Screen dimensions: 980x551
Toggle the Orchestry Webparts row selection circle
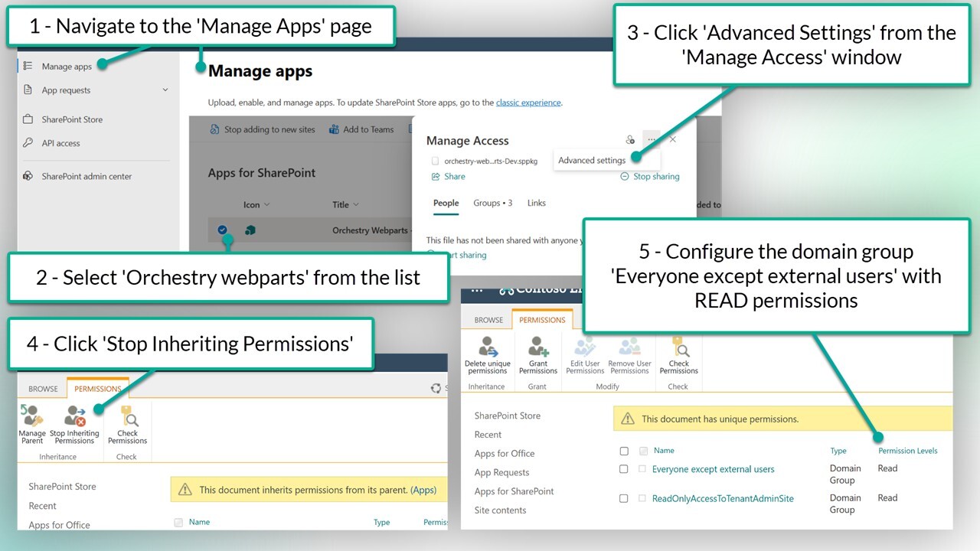click(x=222, y=230)
